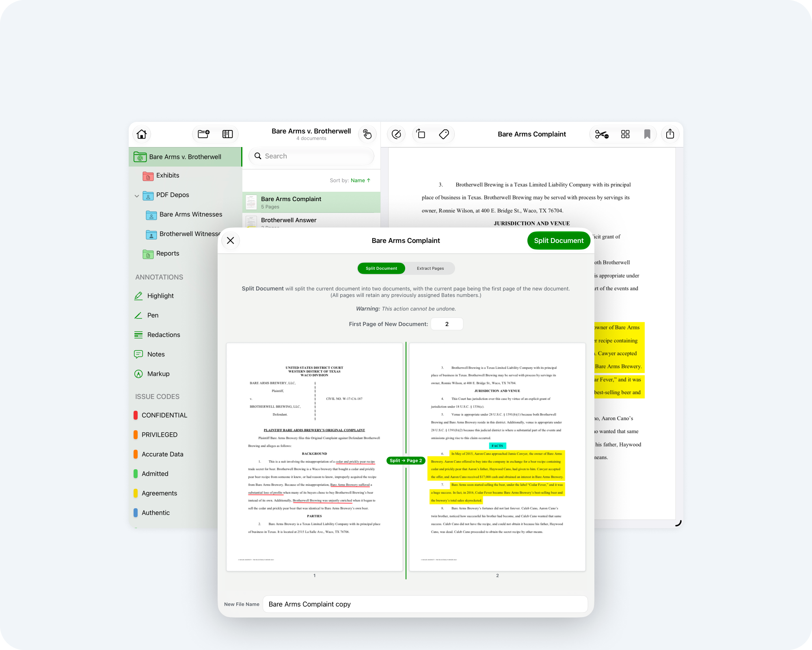This screenshot has width=812, height=650.
Task: Select the PRIVILEGED issue code
Action: pyautogui.click(x=156, y=435)
